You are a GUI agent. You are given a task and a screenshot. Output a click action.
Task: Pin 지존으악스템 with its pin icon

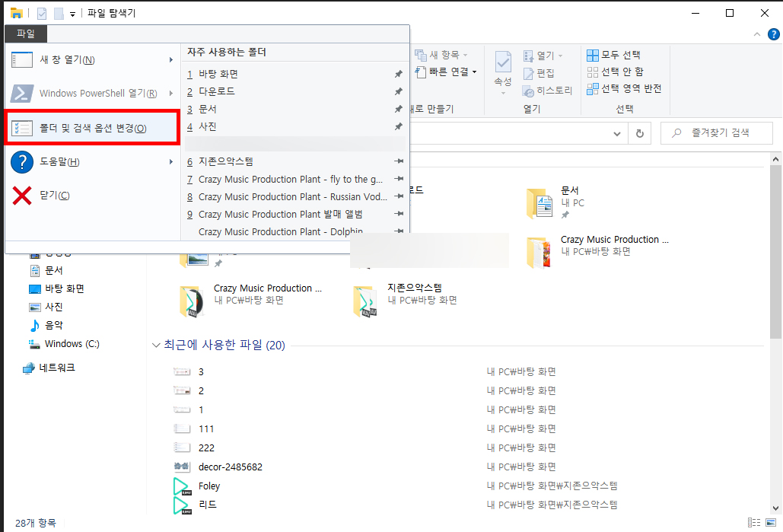(x=399, y=161)
